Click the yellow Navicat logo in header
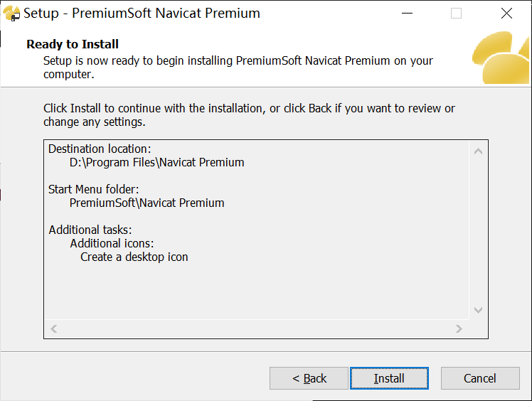Image resolution: width=532 pixels, height=401 pixels. pyautogui.click(x=502, y=58)
